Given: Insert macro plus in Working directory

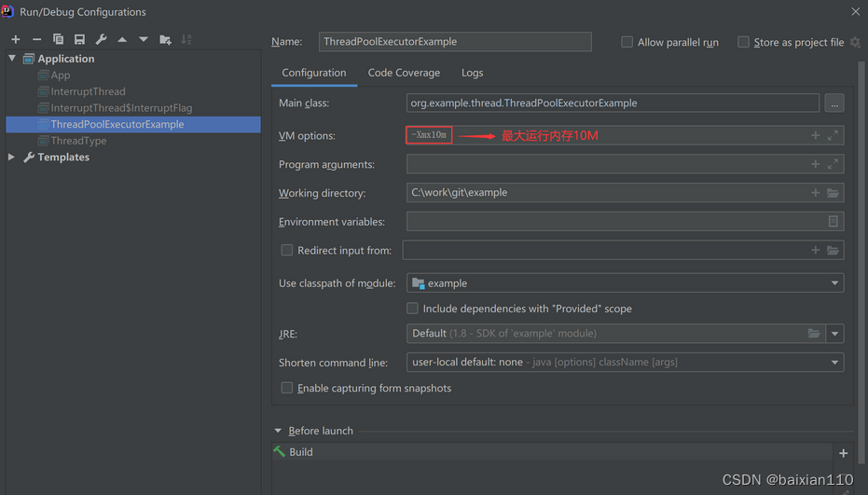Looking at the screenshot, I should 816,193.
